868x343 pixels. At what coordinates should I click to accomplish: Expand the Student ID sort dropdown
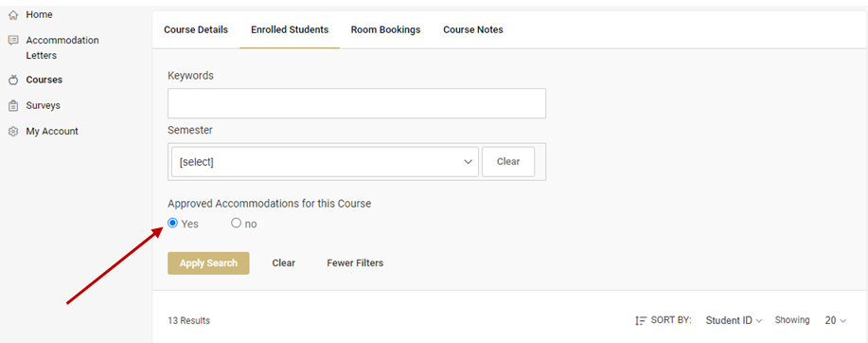(734, 320)
